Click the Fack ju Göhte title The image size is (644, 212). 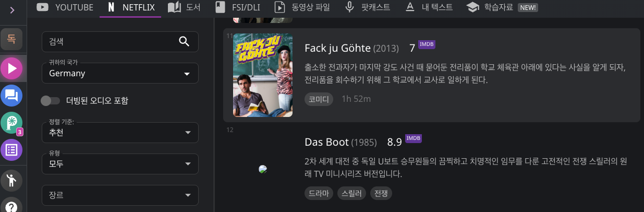point(337,48)
